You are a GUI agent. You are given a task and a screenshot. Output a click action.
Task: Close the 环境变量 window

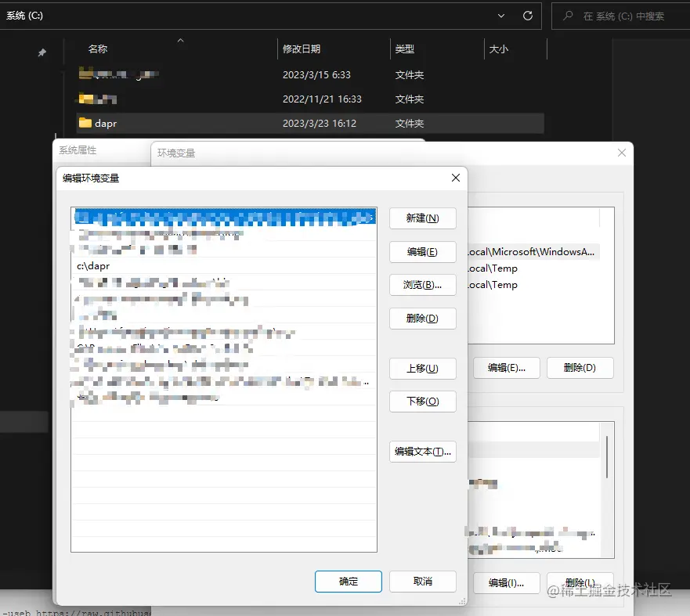pos(621,153)
